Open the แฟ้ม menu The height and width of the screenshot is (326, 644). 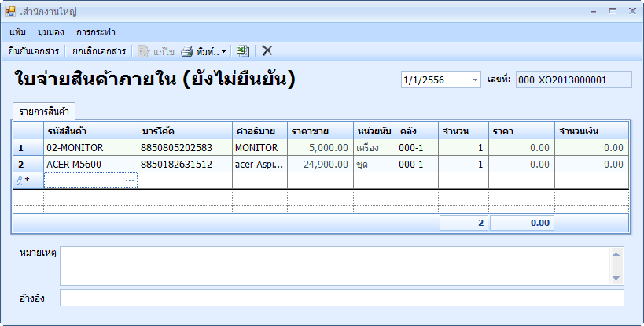tap(18, 32)
